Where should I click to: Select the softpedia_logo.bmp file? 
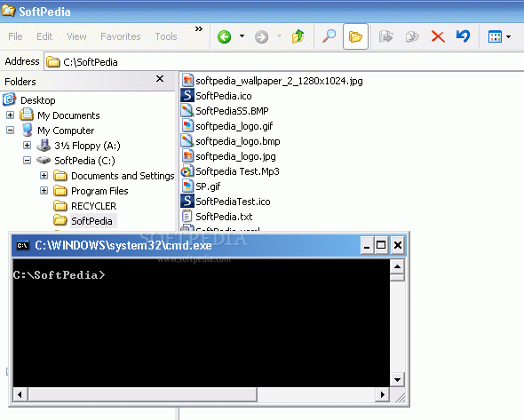pyautogui.click(x=238, y=141)
